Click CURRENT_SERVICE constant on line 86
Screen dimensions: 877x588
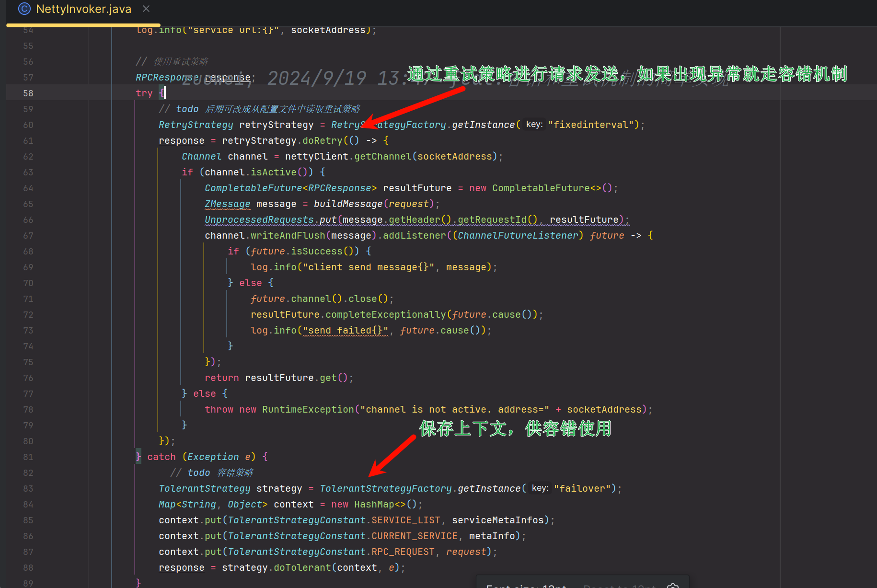(415, 536)
